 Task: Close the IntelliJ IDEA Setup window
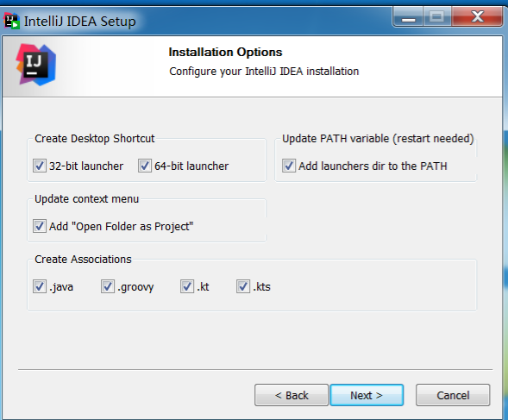tap(477, 17)
